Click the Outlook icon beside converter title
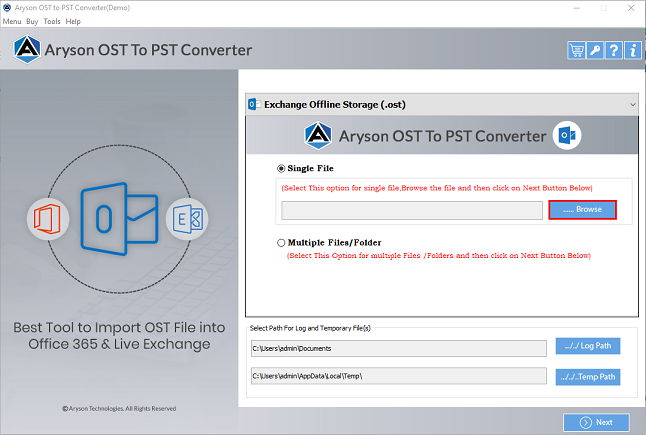The height and width of the screenshot is (435, 646). point(567,135)
